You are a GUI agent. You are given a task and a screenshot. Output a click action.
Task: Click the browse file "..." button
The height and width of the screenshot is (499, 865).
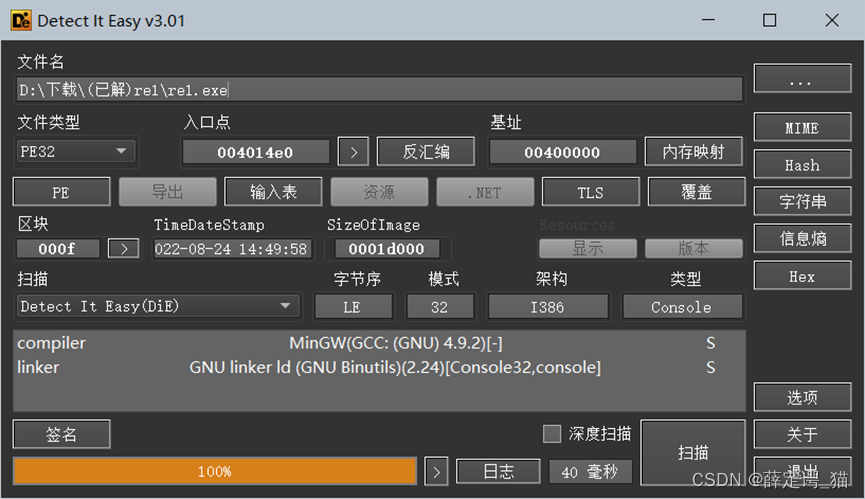[802, 78]
